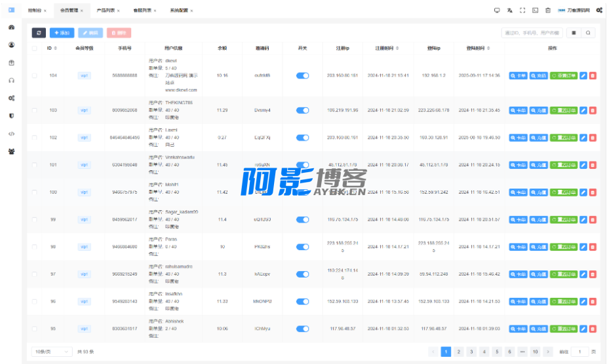The height and width of the screenshot is (364, 607).
Task: Open the headset support icon in left sidebar
Action: coord(11,81)
